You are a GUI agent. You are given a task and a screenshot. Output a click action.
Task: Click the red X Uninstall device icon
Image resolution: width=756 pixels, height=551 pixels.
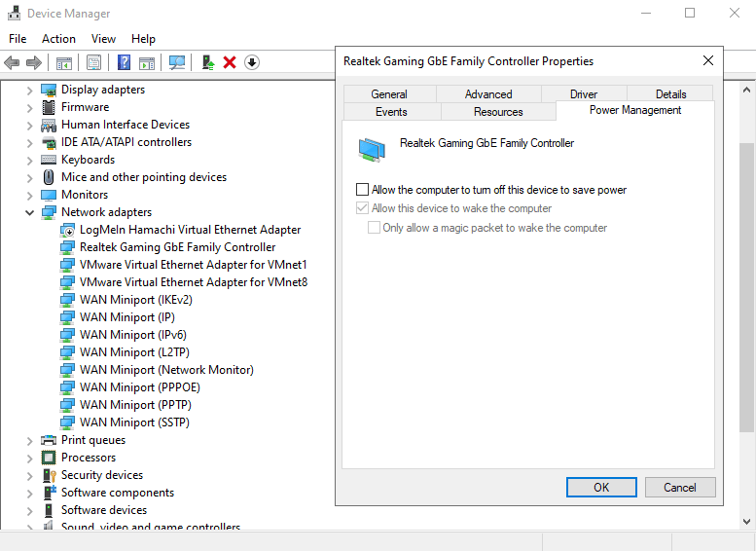point(230,62)
